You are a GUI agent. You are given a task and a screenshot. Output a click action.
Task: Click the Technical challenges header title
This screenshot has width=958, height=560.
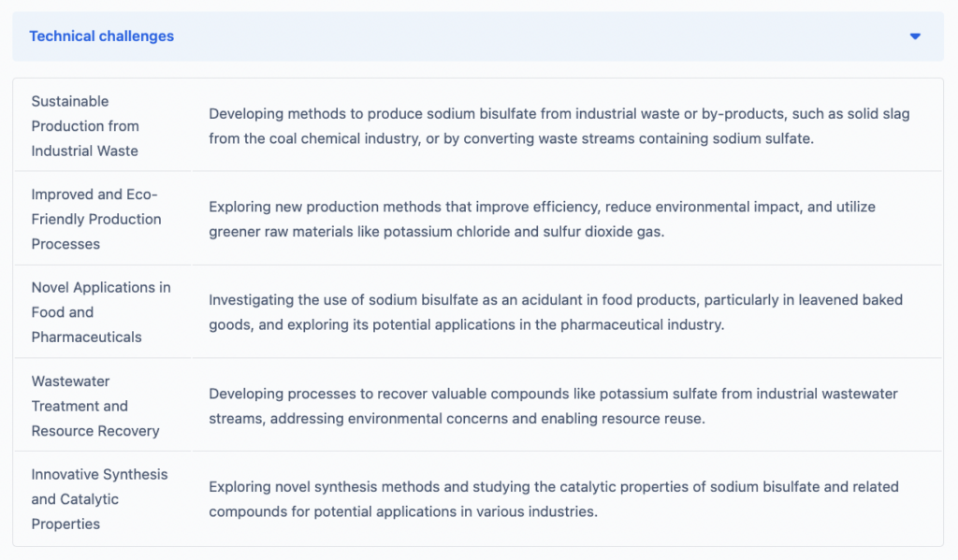pos(101,36)
